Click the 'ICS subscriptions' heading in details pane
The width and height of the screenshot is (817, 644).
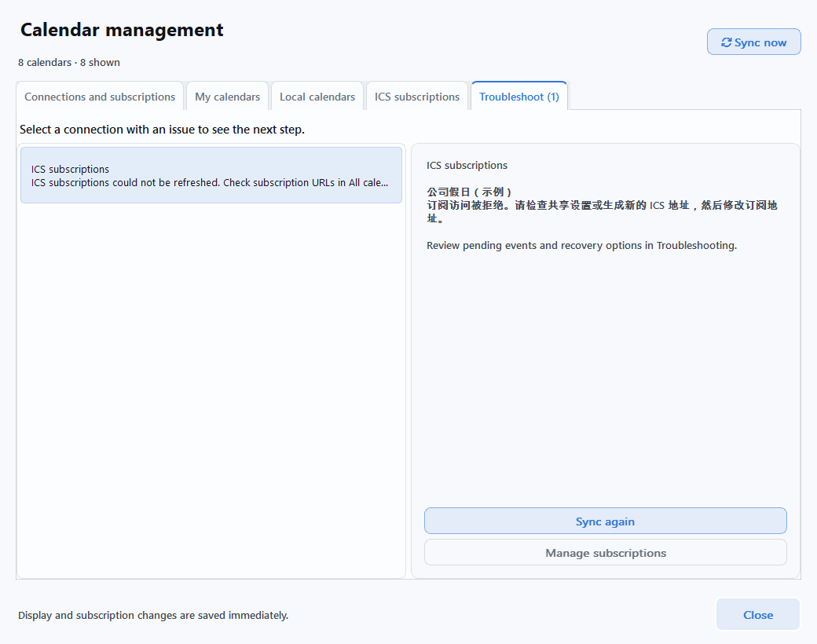[467, 165]
